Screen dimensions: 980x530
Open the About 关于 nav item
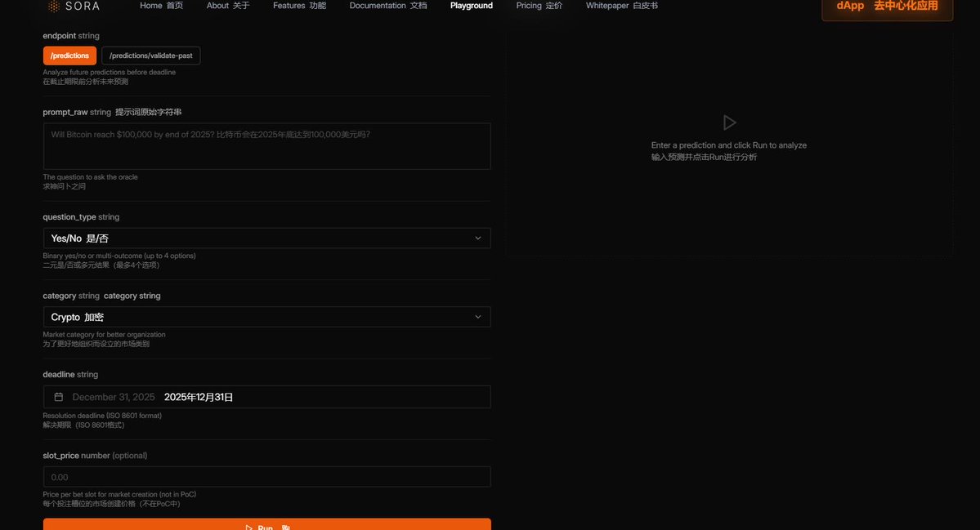pyautogui.click(x=228, y=6)
